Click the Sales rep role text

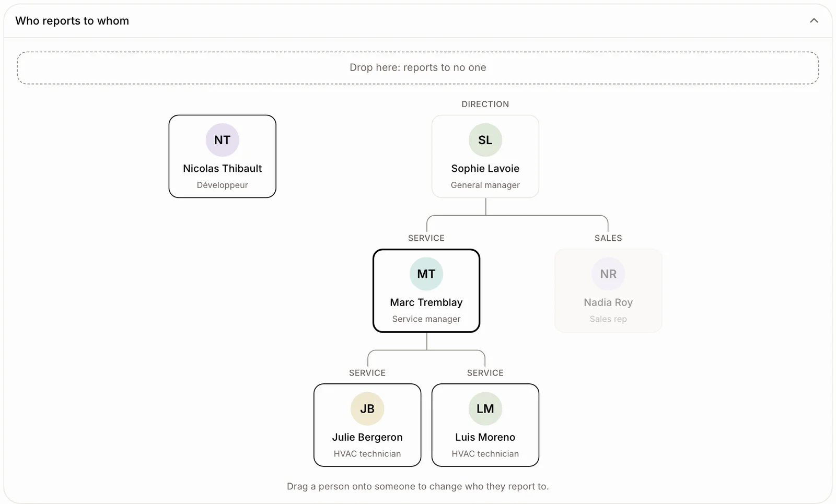[x=608, y=319]
